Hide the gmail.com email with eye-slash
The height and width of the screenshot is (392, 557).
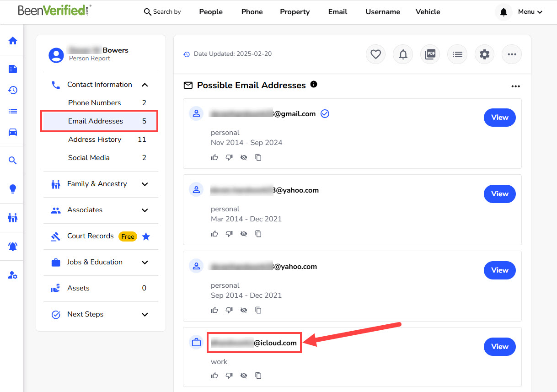pyautogui.click(x=244, y=157)
